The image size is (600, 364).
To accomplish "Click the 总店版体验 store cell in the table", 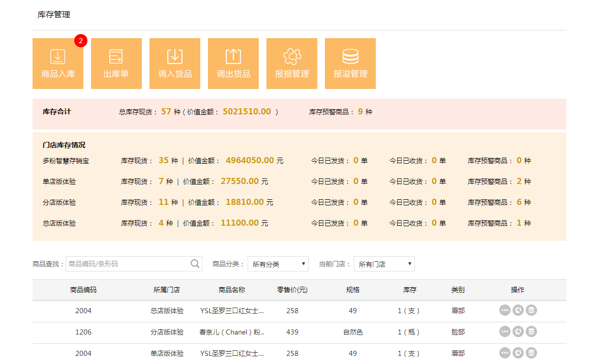I will (x=167, y=311).
